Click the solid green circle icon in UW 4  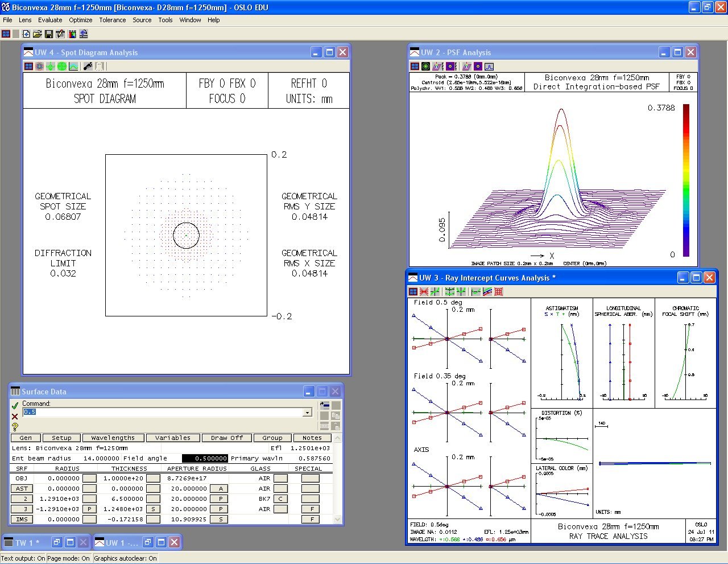point(62,67)
